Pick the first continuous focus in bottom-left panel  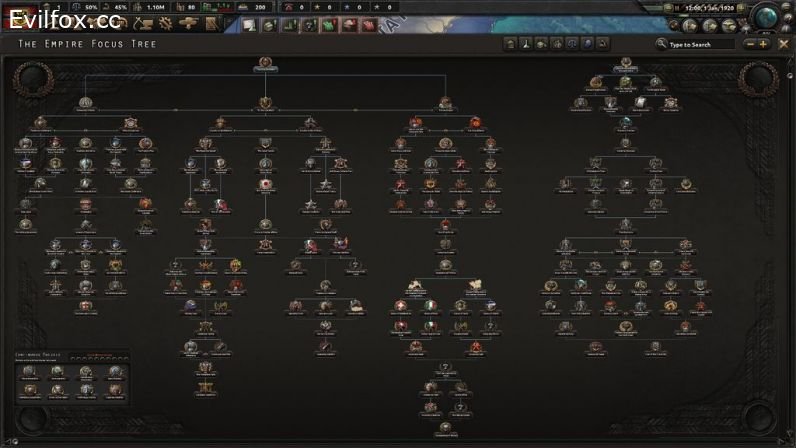coord(30,372)
